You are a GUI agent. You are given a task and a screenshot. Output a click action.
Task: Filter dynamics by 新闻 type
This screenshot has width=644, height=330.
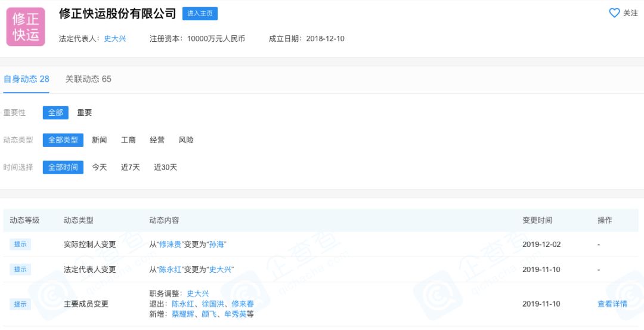coord(100,140)
